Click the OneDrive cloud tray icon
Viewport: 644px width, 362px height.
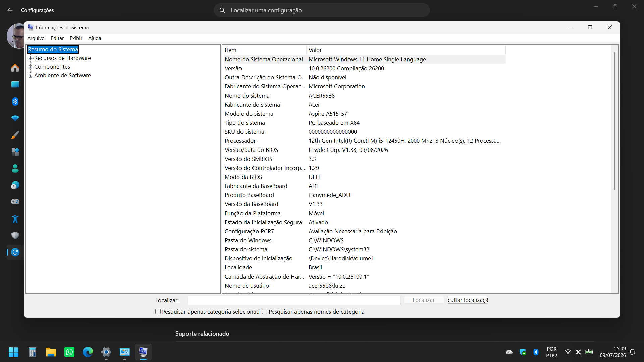[x=509, y=352]
